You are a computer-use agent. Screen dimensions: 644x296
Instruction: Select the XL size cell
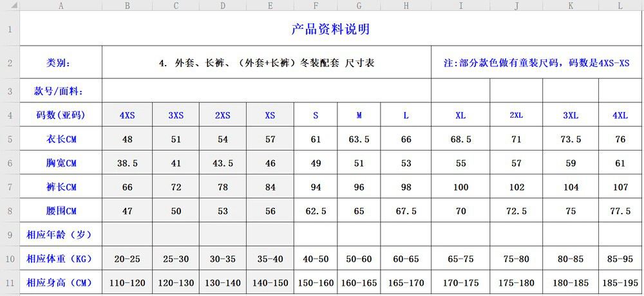pyautogui.click(x=460, y=115)
